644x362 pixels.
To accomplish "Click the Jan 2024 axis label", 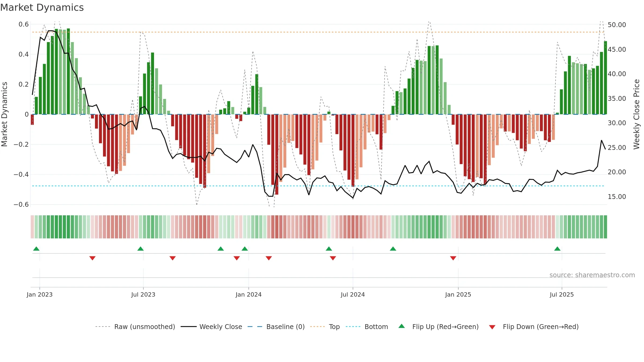I will pos(249,294).
